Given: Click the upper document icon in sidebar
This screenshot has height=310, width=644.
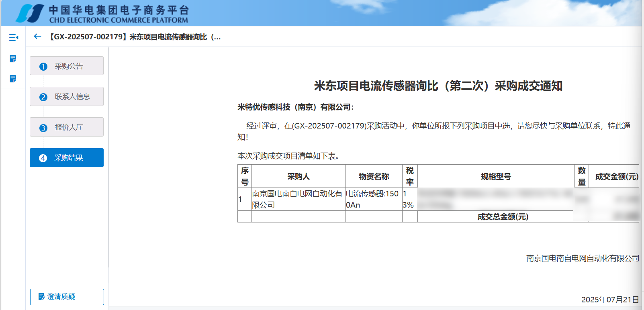Looking at the screenshot, I should [13, 59].
